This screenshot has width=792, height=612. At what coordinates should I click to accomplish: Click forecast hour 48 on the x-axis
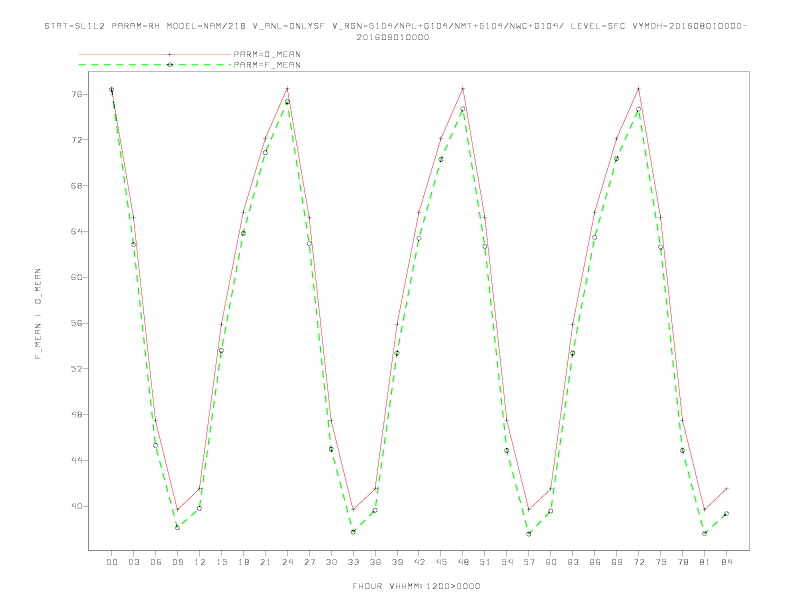[x=463, y=562]
